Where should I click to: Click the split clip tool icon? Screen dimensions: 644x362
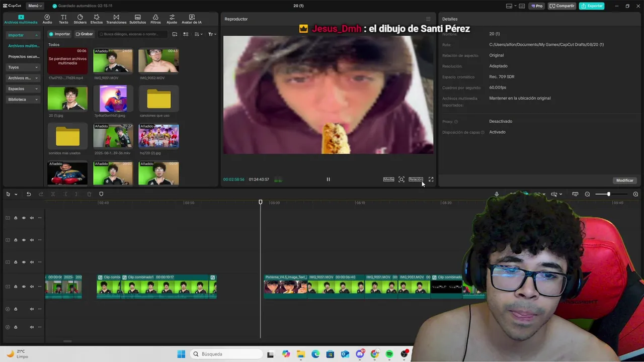[53, 194]
